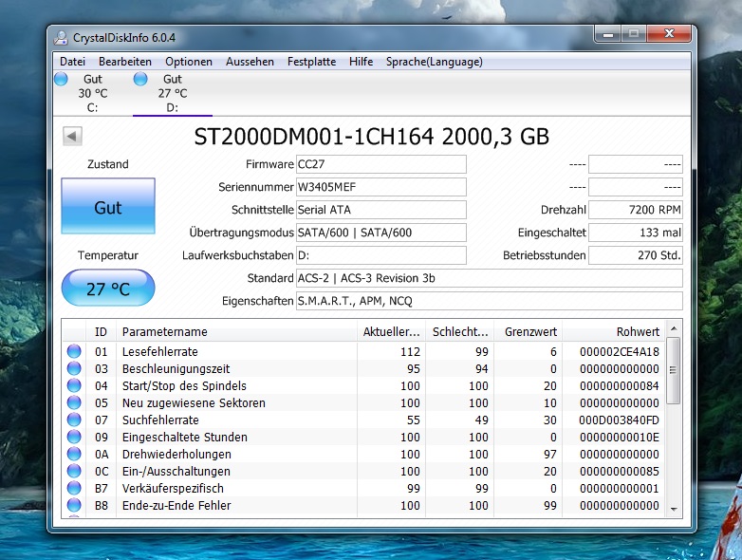Click status orb for Ein-/Ausschaltungen row
This screenshot has height=560, width=742.
74,471
